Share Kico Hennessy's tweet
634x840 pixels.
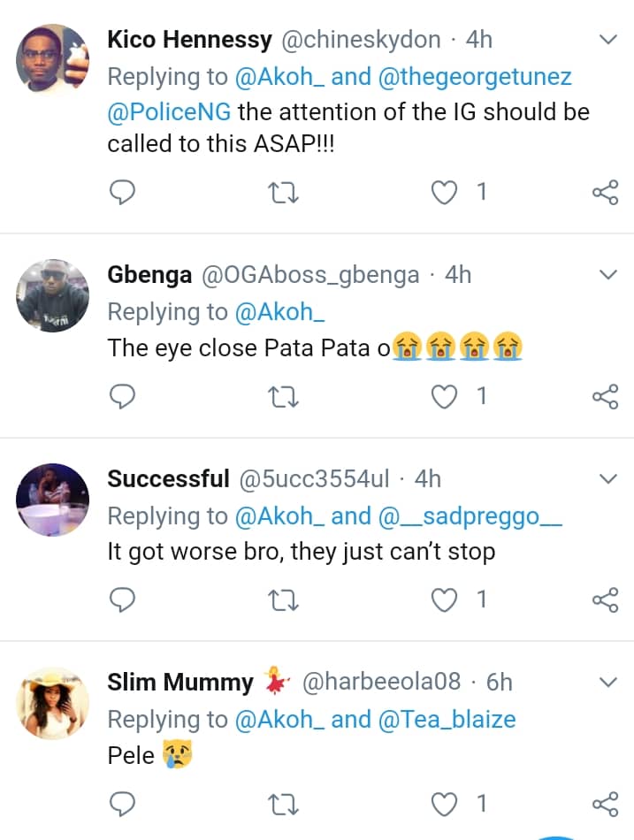(x=605, y=193)
